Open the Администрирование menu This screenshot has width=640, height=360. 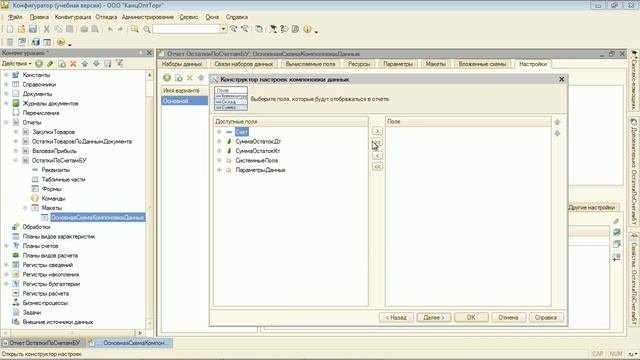click(148, 17)
